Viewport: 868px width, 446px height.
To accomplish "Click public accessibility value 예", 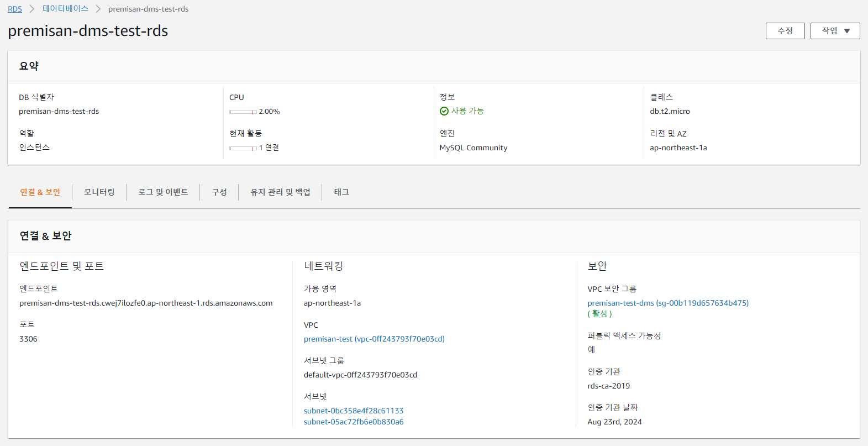I will tap(591, 349).
